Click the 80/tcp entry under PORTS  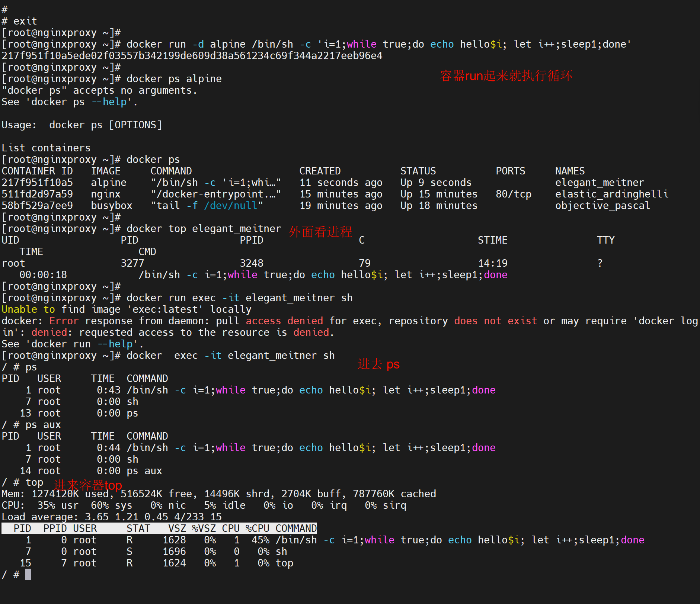point(513,194)
